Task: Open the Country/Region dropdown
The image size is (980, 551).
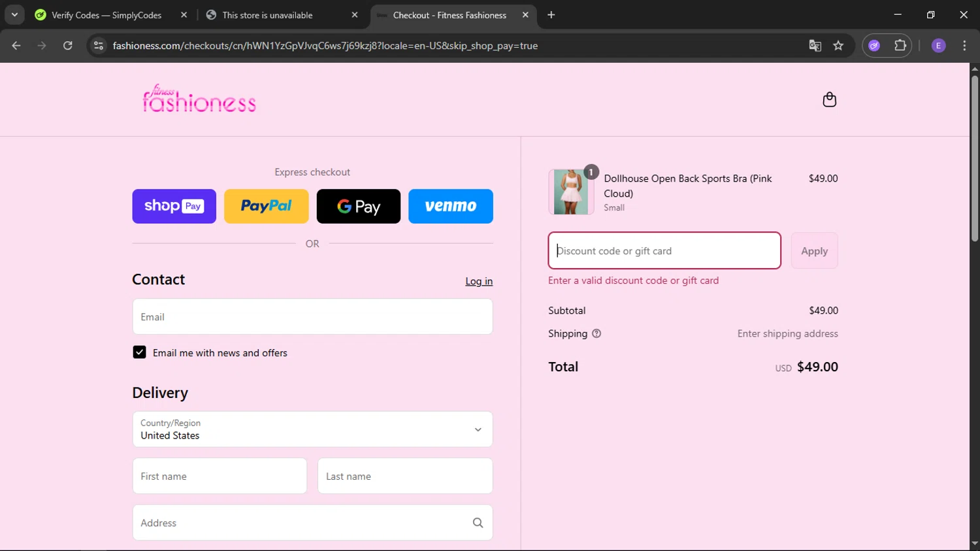Action: click(x=312, y=429)
